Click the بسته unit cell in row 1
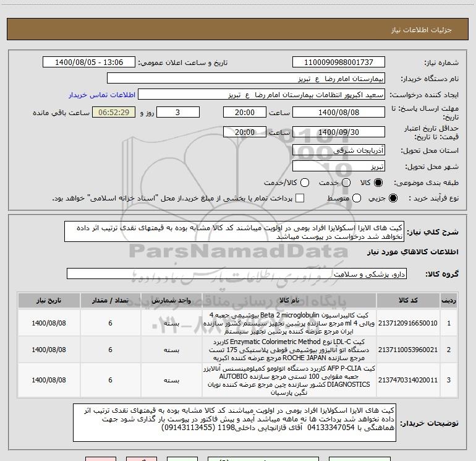 (171, 324)
